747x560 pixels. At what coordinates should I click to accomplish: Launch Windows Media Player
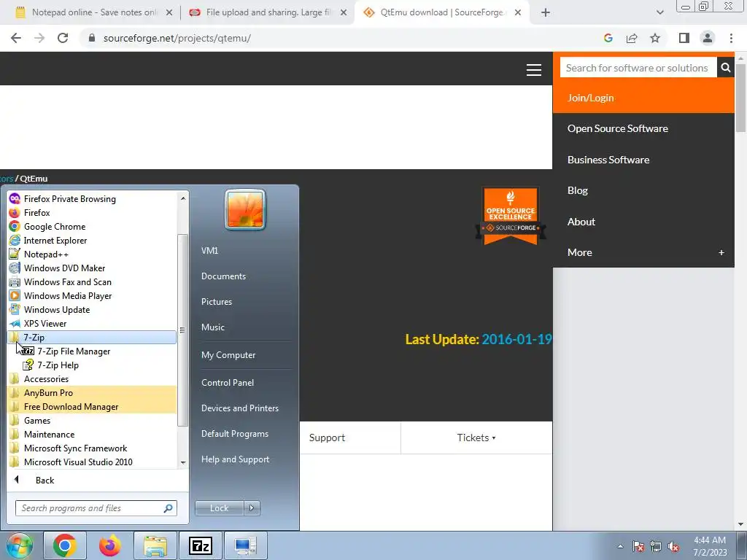[x=68, y=296]
